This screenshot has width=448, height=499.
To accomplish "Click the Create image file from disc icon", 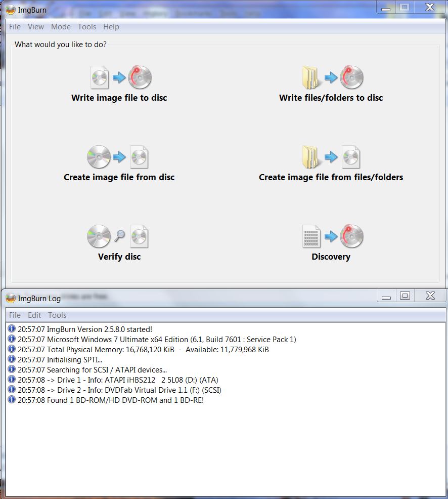I will (x=118, y=157).
